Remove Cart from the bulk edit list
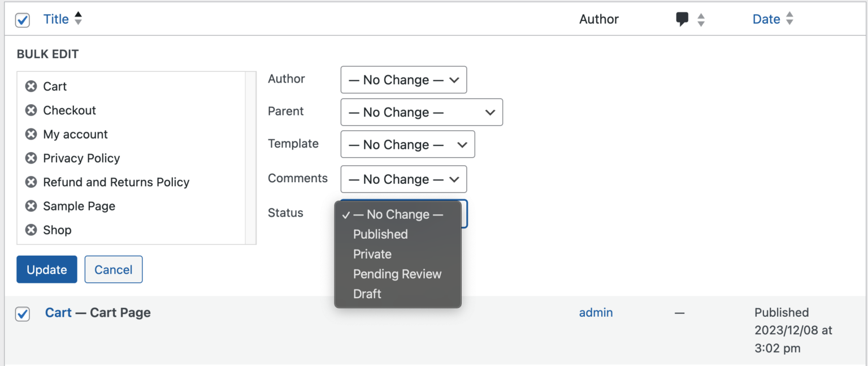Image resolution: width=868 pixels, height=366 pixels. [x=31, y=86]
